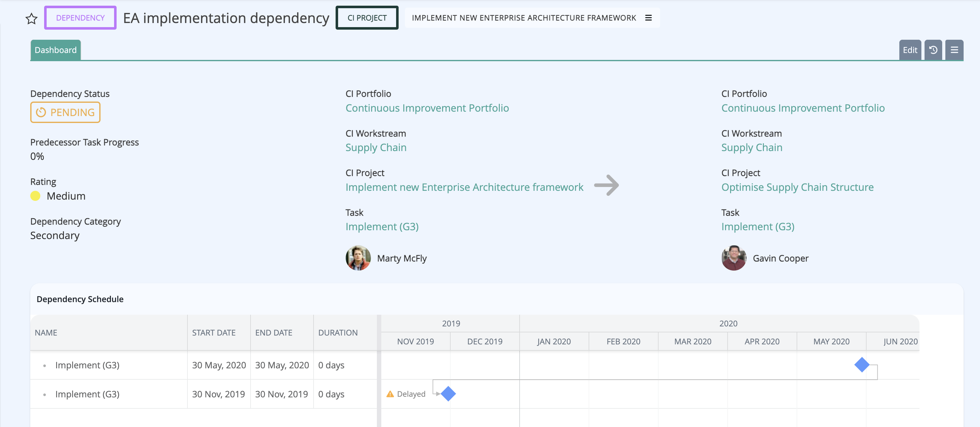This screenshot has height=427, width=980.
Task: Open the Optimise Supply Chain Structure project link
Action: click(797, 187)
